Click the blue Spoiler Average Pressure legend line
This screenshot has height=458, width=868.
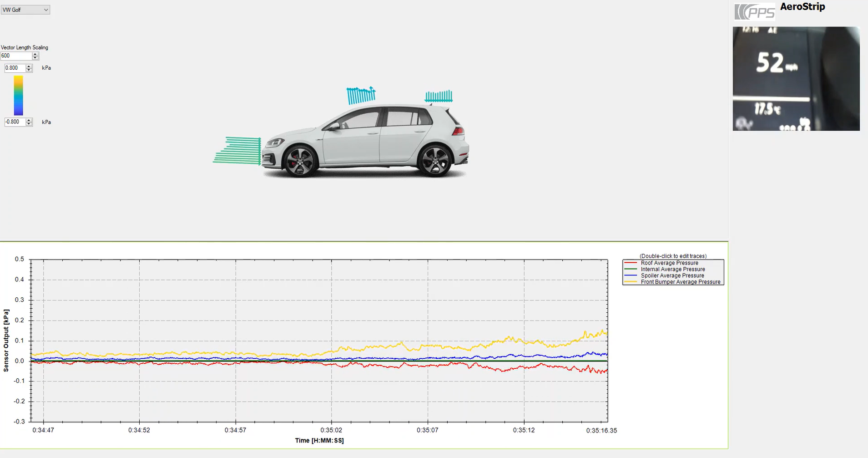[x=630, y=275]
